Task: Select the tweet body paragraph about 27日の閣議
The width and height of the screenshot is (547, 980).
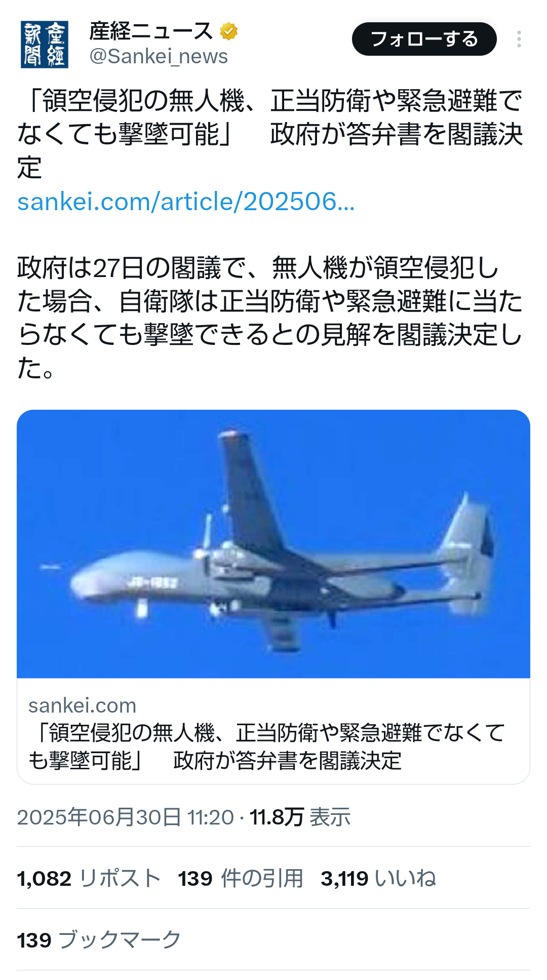Action: point(270,318)
